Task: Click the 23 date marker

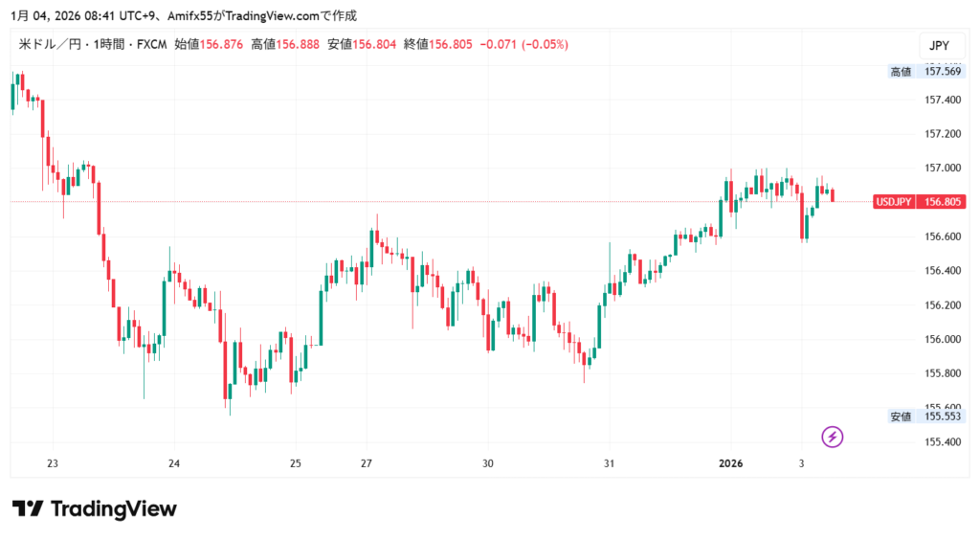Action: [x=53, y=462]
